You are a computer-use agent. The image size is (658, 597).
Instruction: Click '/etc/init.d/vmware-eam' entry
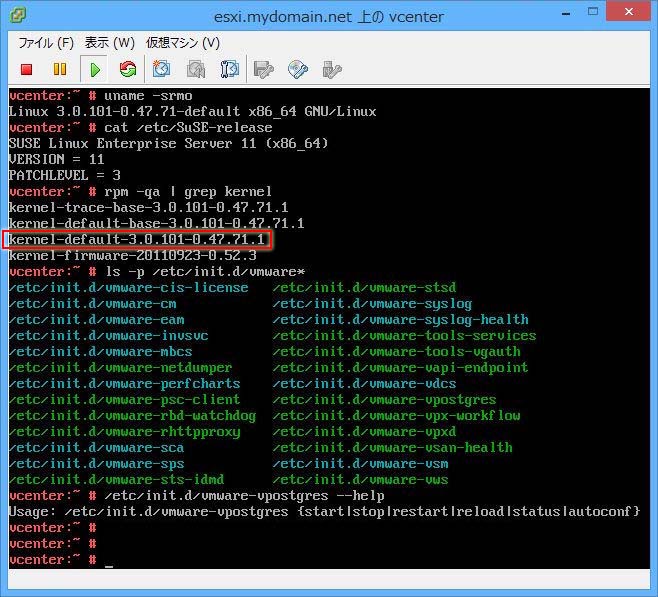[97, 320]
